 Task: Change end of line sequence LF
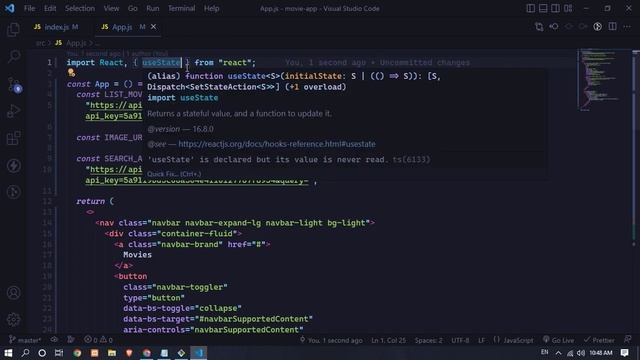(x=482, y=340)
